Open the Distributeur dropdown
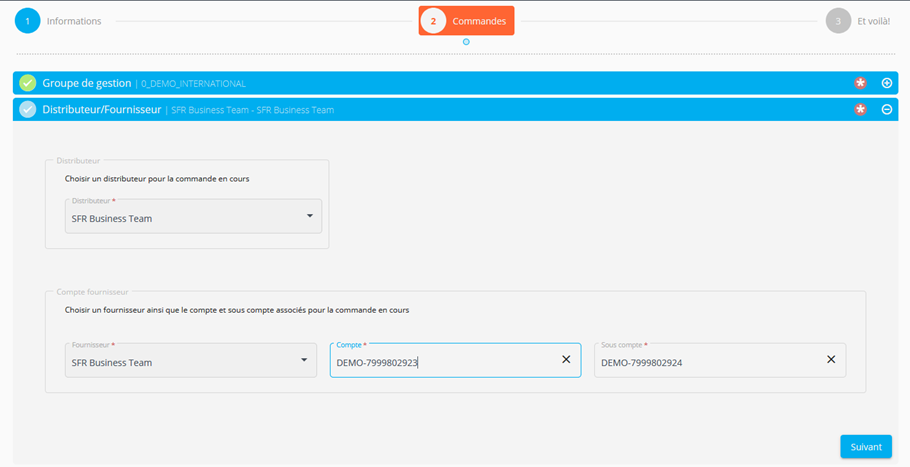910x467 pixels. coord(309,216)
